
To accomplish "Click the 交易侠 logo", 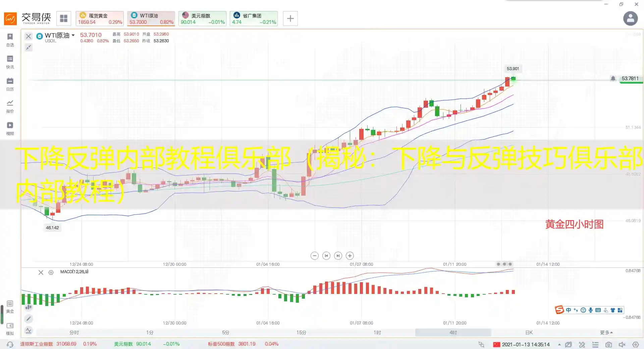I will click(28, 18).
